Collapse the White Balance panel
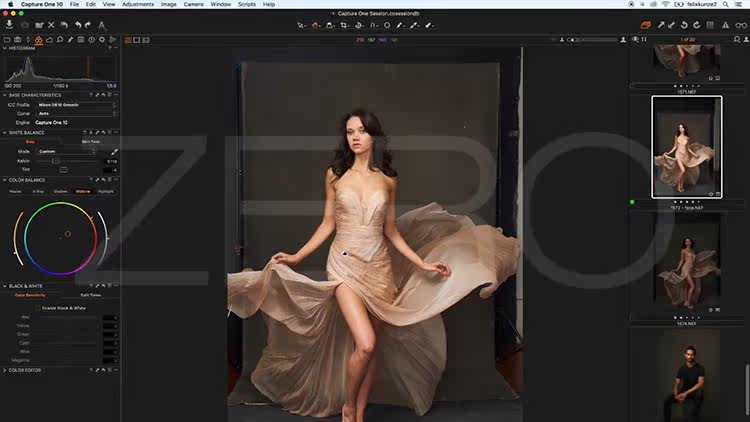 tap(5, 133)
